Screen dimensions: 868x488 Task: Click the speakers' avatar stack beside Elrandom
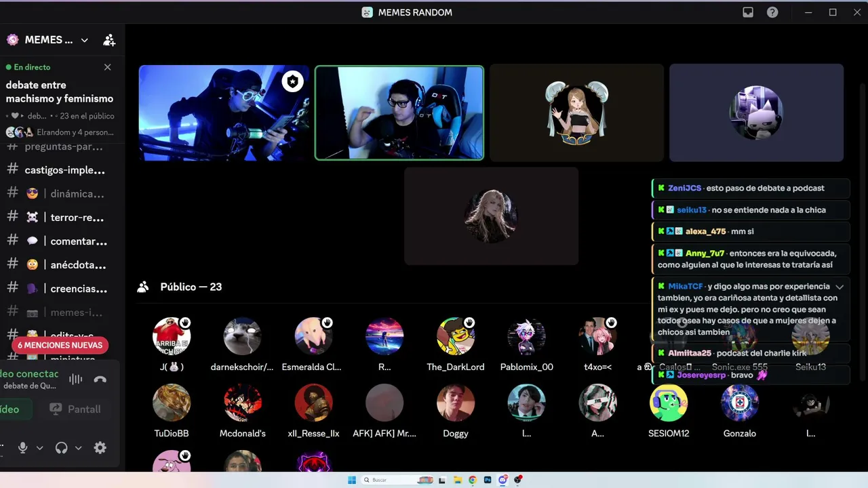20,132
